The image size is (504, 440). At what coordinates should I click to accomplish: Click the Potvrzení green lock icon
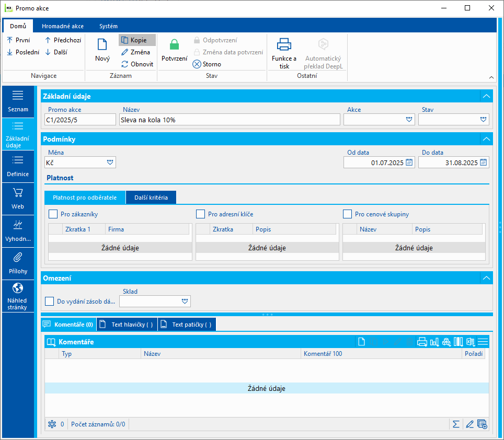click(174, 45)
